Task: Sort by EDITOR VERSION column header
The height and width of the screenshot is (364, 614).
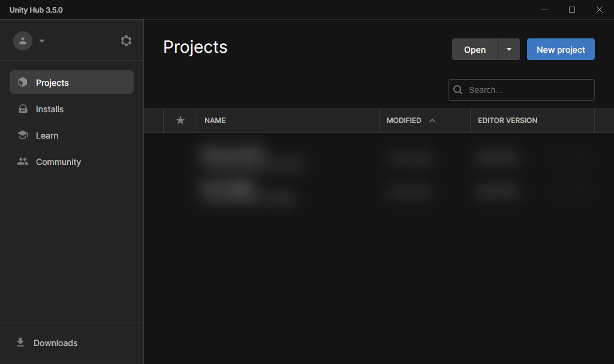Action: [x=507, y=121]
